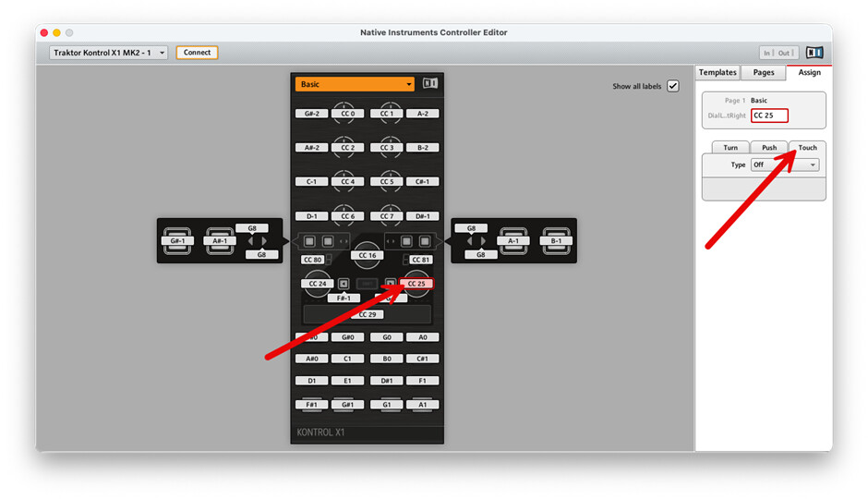The image size is (868, 499).
Task: Select the CC 0 knob
Action: tap(347, 114)
